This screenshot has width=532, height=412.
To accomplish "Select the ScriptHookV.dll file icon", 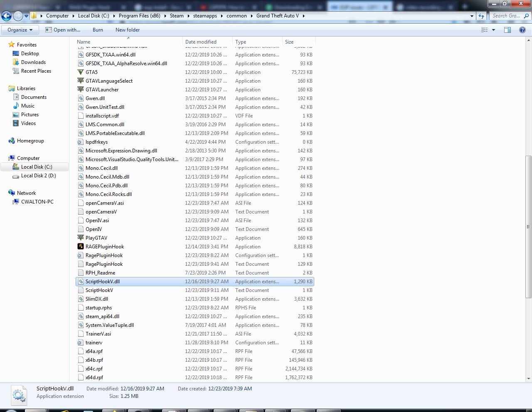I will tap(81, 282).
